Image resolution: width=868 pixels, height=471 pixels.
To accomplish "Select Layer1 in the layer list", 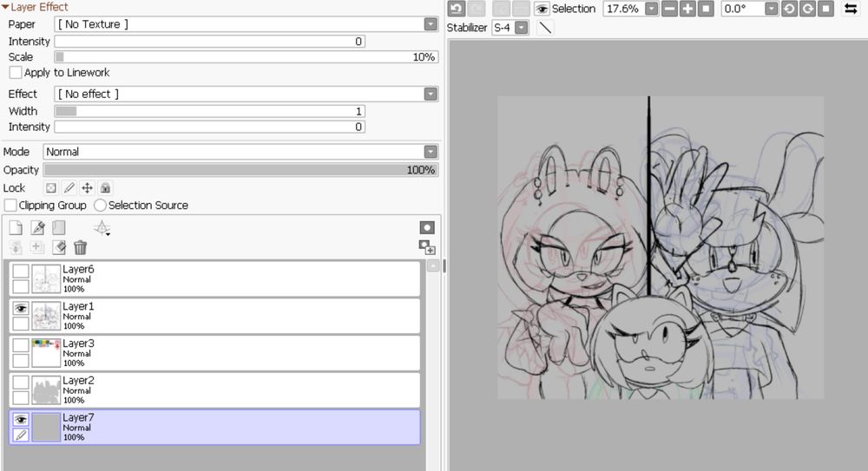I will pyautogui.click(x=214, y=316).
